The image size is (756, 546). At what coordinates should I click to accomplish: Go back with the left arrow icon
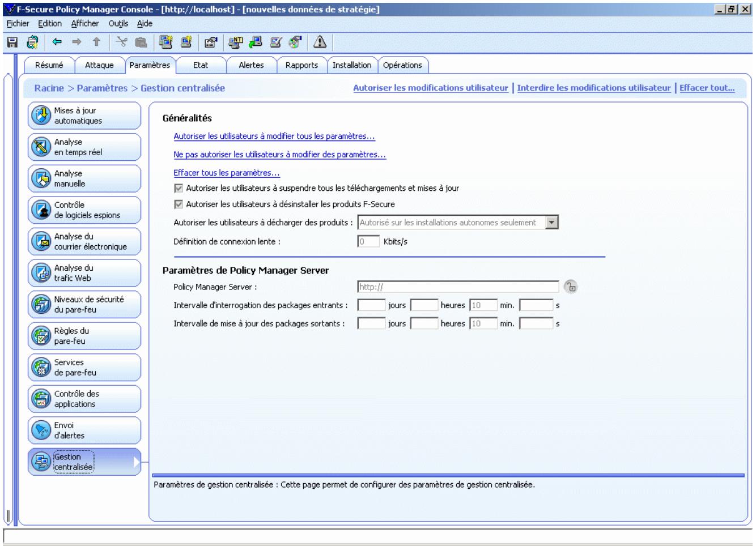pyautogui.click(x=57, y=42)
